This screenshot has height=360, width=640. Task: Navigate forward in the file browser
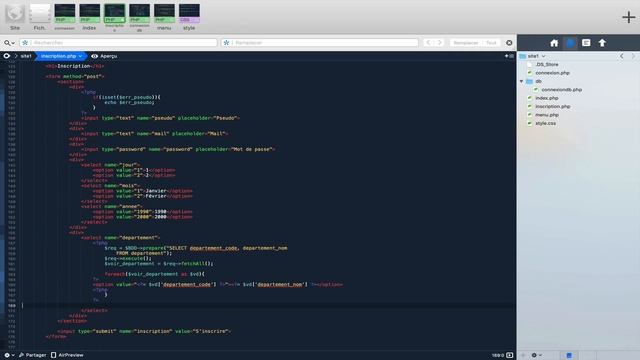[x=633, y=56]
